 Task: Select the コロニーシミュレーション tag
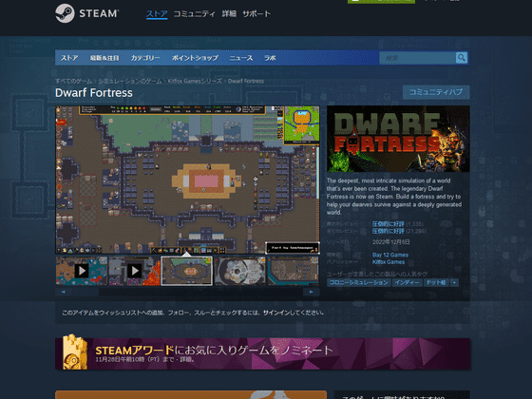tap(359, 282)
